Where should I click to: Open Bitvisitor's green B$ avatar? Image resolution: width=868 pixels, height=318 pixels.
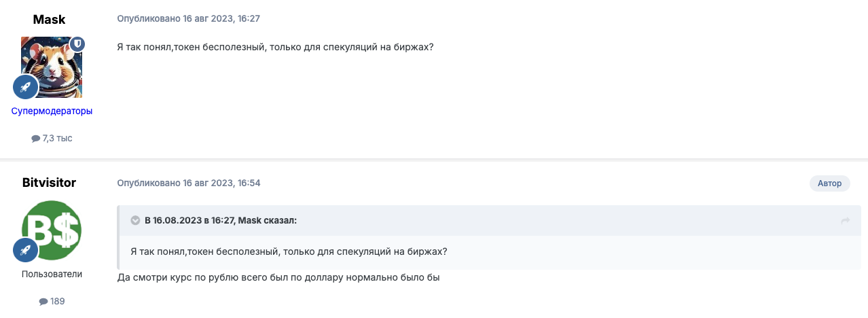coord(52,230)
